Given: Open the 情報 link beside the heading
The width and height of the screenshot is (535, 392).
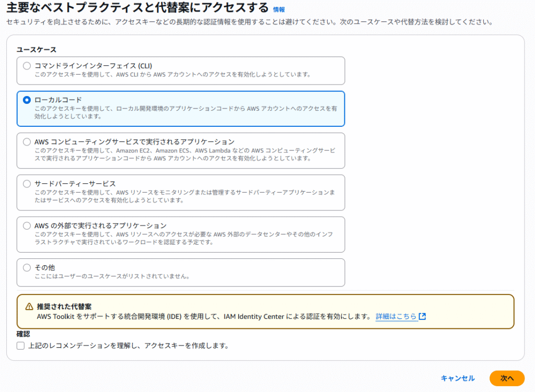Looking at the screenshot, I should [279, 9].
